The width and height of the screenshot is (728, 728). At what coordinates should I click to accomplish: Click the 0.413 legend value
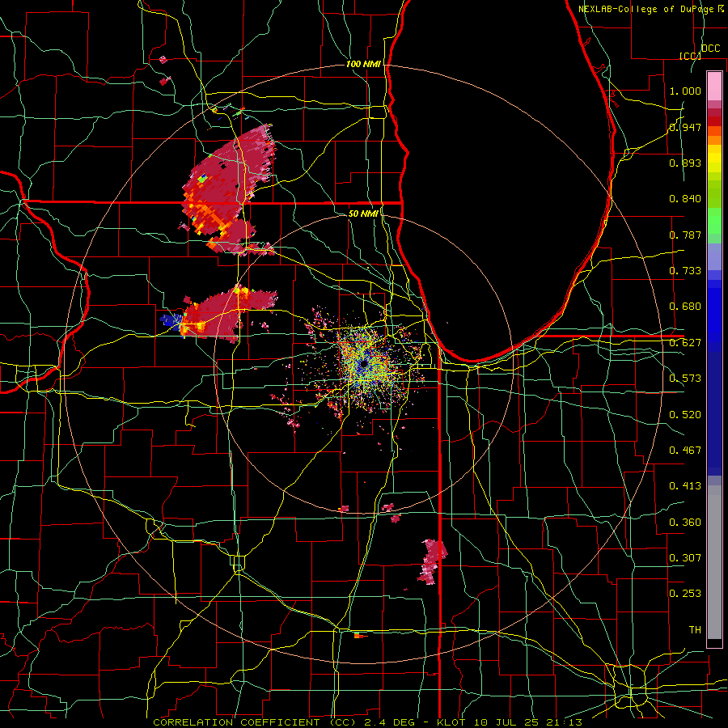[685, 486]
